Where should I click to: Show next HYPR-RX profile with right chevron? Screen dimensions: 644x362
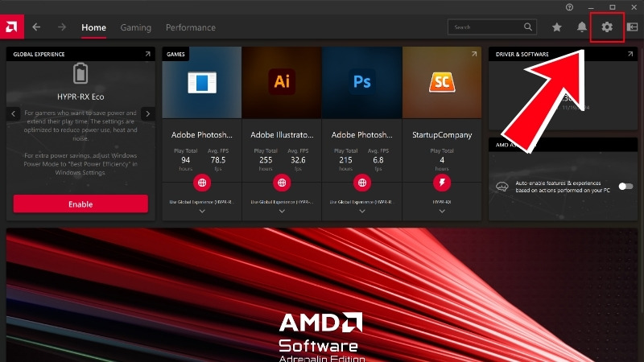pyautogui.click(x=147, y=114)
